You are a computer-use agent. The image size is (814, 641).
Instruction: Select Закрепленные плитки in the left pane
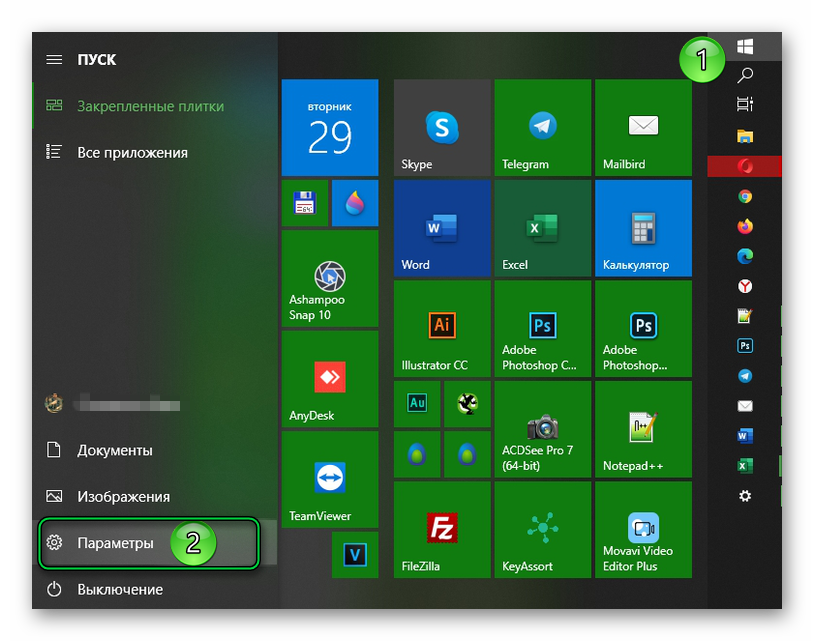pyautogui.click(x=150, y=106)
